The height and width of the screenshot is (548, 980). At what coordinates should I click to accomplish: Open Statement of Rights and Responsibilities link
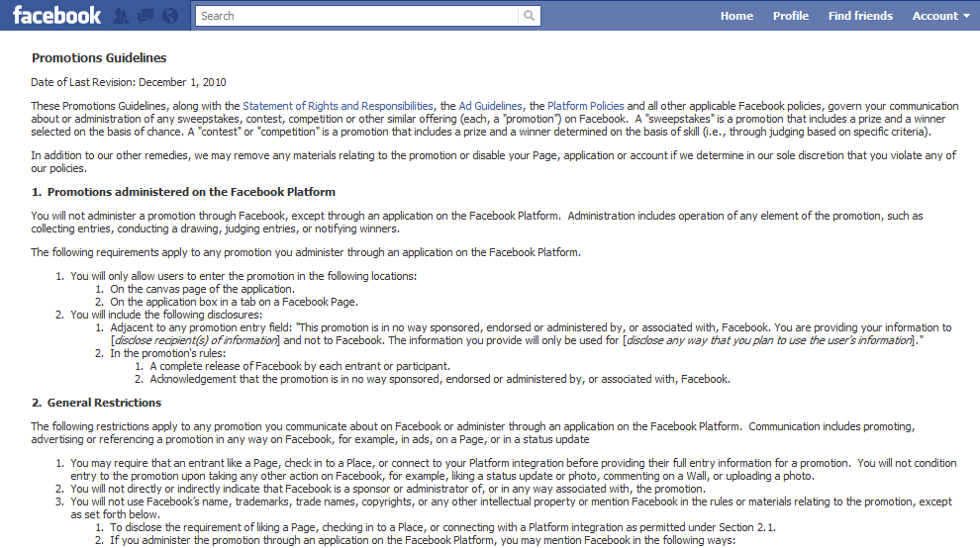click(338, 106)
